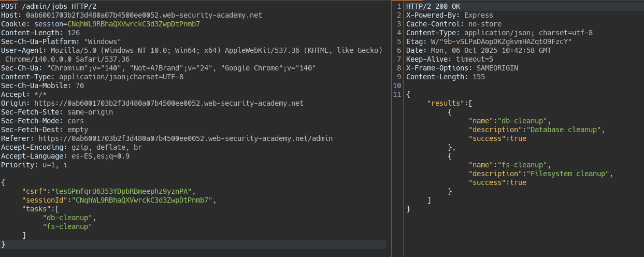Click the Referer header URL ending in /admin

tap(185, 138)
